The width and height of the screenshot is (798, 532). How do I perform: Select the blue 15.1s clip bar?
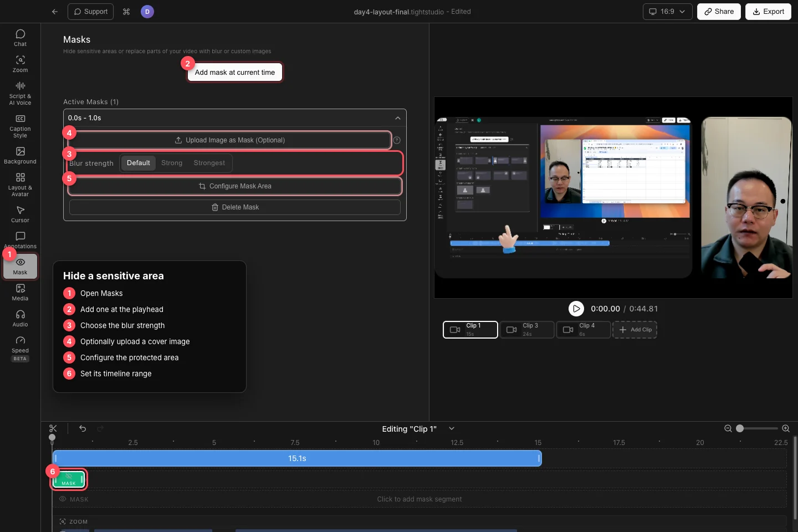coord(297,458)
